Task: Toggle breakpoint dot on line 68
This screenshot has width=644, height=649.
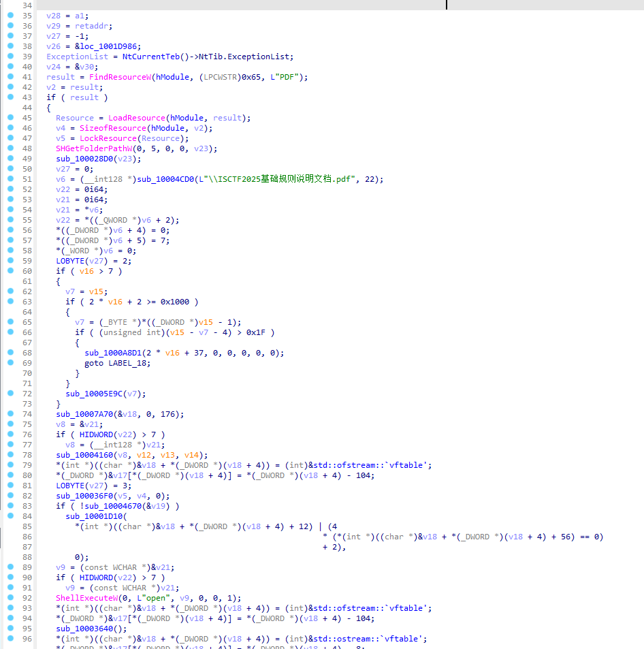Action: point(10,353)
